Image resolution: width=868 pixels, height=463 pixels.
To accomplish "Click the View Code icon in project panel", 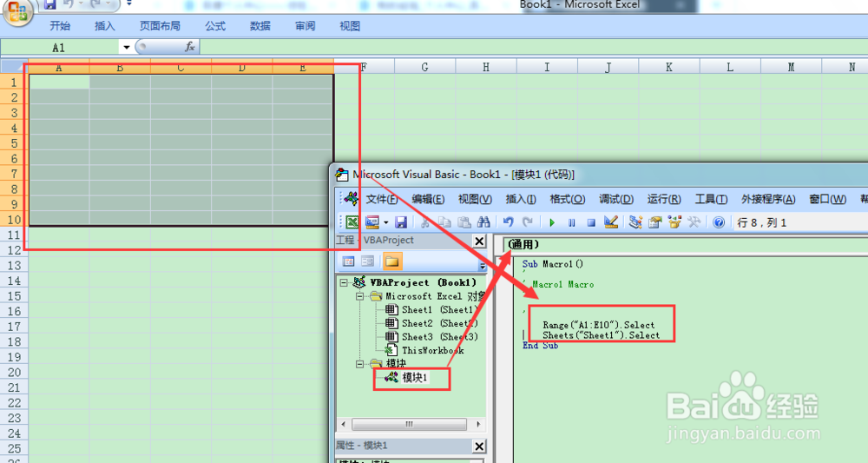I will click(348, 261).
